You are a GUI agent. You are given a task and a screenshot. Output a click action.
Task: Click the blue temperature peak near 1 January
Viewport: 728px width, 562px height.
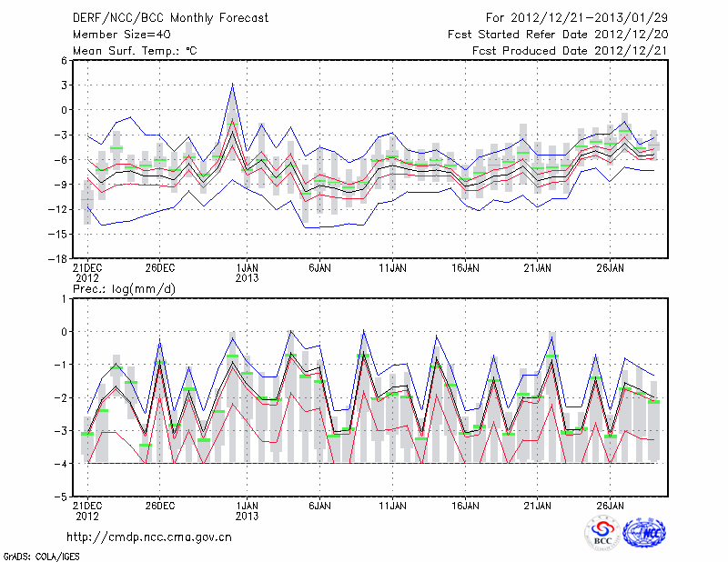[x=233, y=85]
